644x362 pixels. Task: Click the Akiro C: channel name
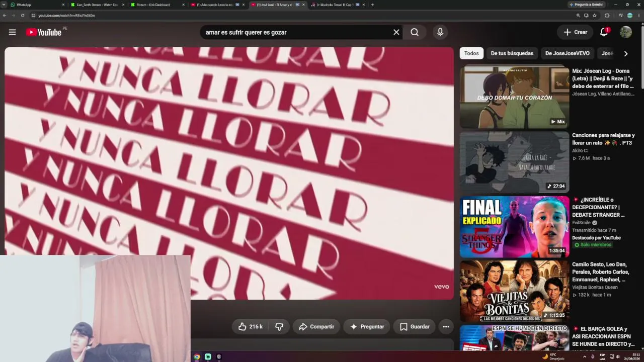point(580,150)
